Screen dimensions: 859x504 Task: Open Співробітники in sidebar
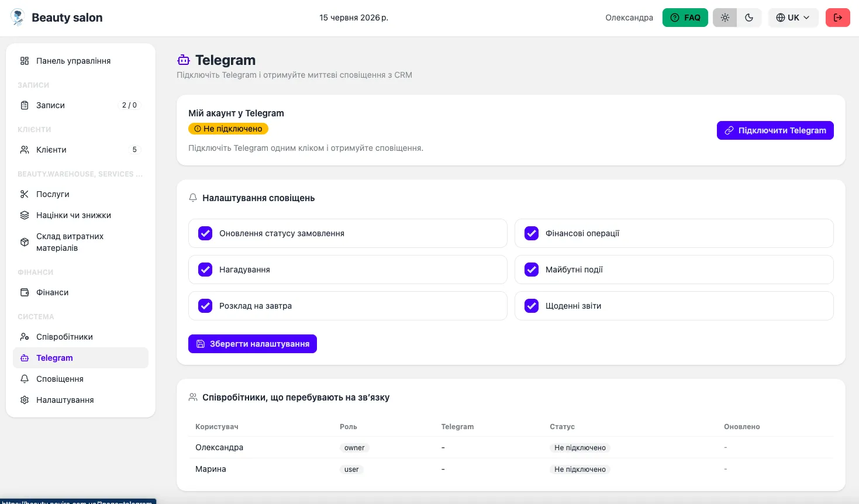(x=81, y=337)
